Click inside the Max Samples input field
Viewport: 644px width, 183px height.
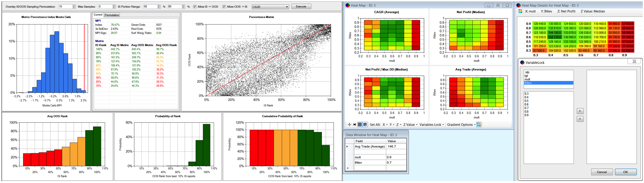pyautogui.click(x=105, y=7)
